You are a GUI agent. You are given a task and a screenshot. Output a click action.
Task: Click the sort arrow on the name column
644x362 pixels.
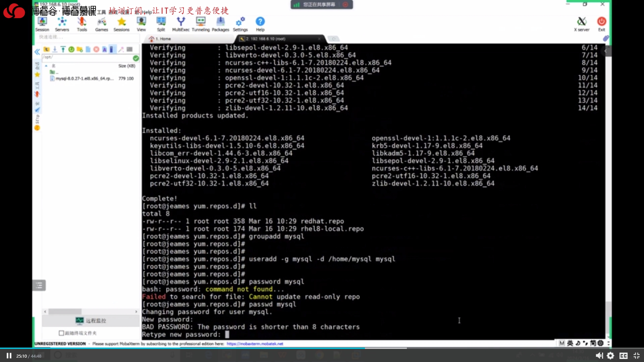click(46, 66)
